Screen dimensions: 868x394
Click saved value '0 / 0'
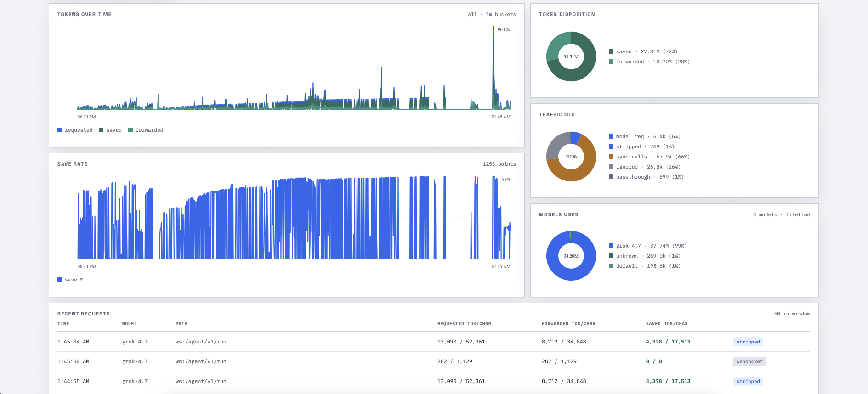click(x=654, y=361)
